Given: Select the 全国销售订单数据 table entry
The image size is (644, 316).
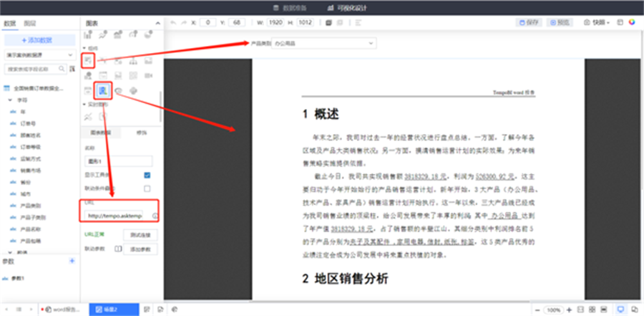Looking at the screenshot, I should (38, 88).
